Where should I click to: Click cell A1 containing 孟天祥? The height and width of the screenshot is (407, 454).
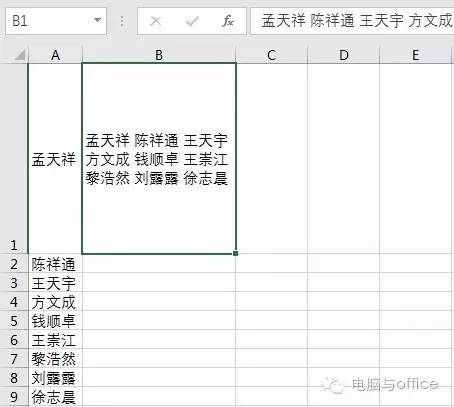[x=55, y=158]
